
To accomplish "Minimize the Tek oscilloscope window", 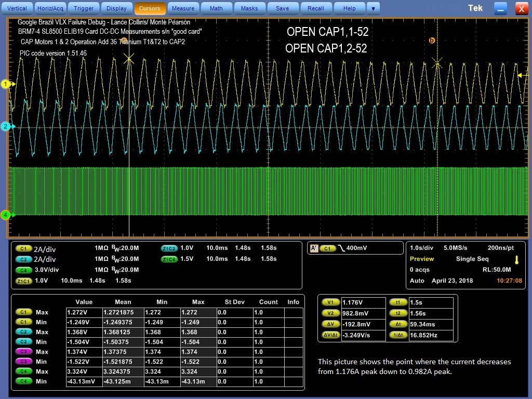I will [500, 8].
